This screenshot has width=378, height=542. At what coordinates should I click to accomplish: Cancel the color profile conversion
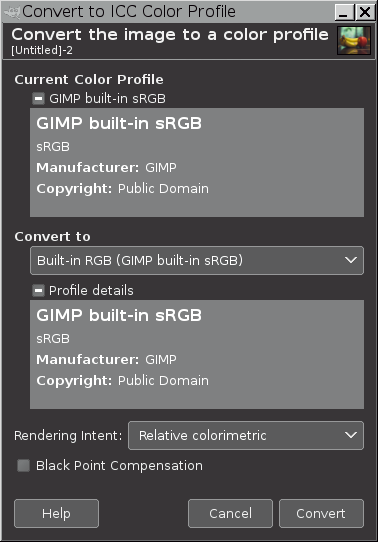point(230,513)
